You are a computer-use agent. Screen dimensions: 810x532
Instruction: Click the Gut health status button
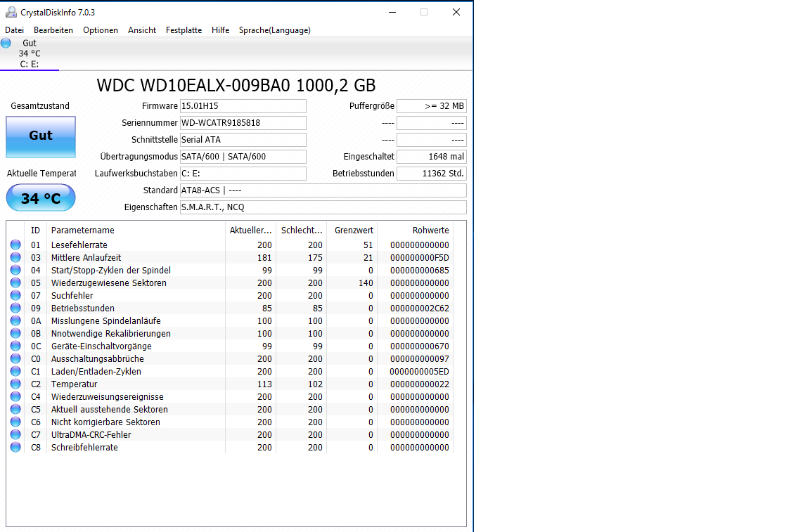point(41,136)
